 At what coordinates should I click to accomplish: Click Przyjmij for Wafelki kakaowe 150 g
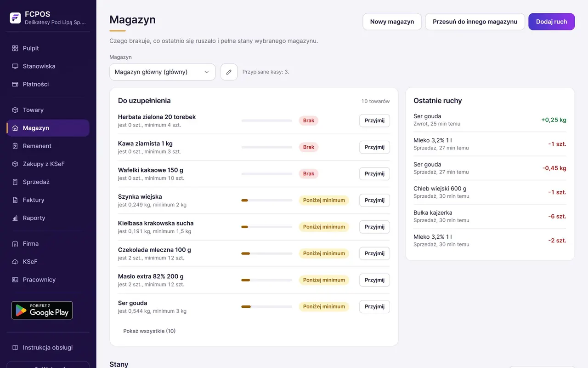(x=374, y=174)
